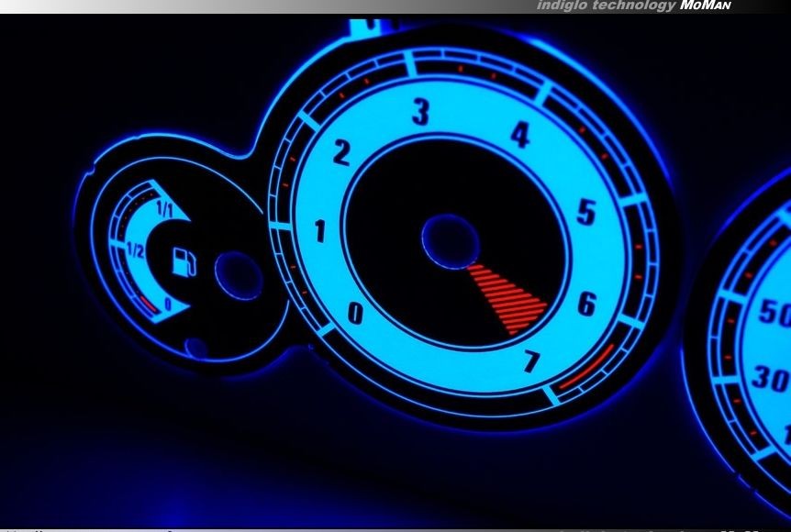Click the red redline arc near 7
The width and height of the screenshot is (791, 532).
[x=587, y=367]
